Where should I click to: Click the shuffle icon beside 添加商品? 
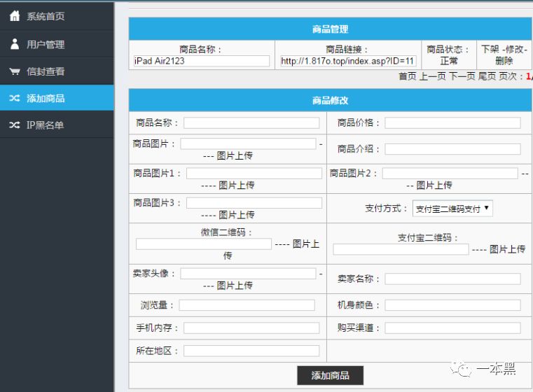[x=15, y=98]
